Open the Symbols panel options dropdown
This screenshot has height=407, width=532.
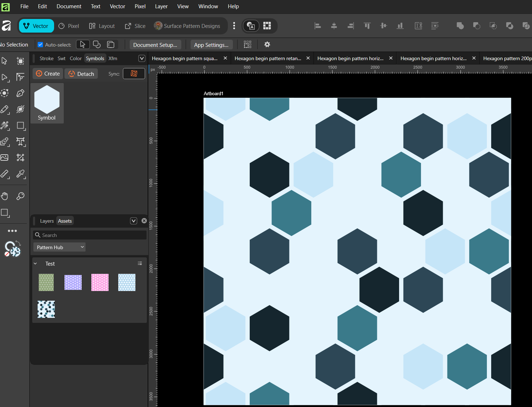click(x=142, y=58)
